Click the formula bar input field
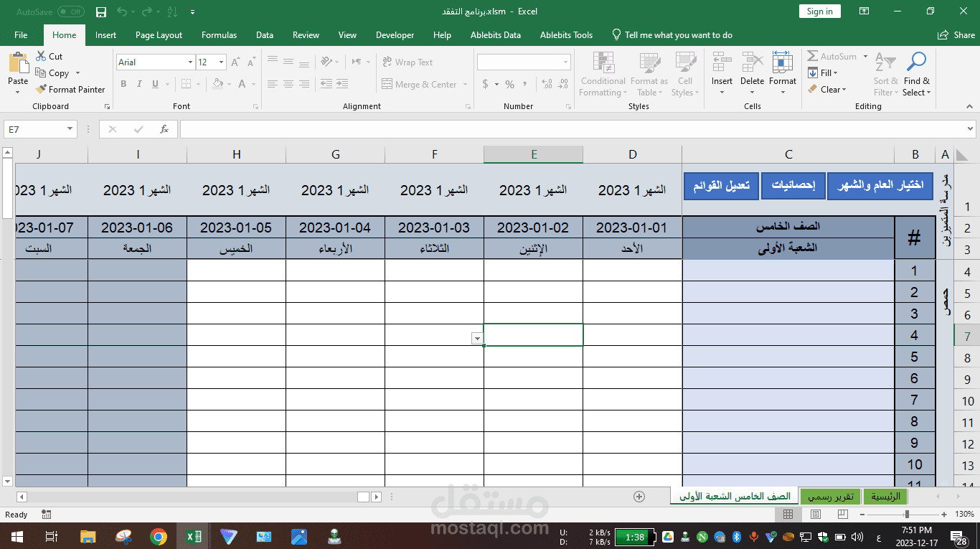 [572, 129]
